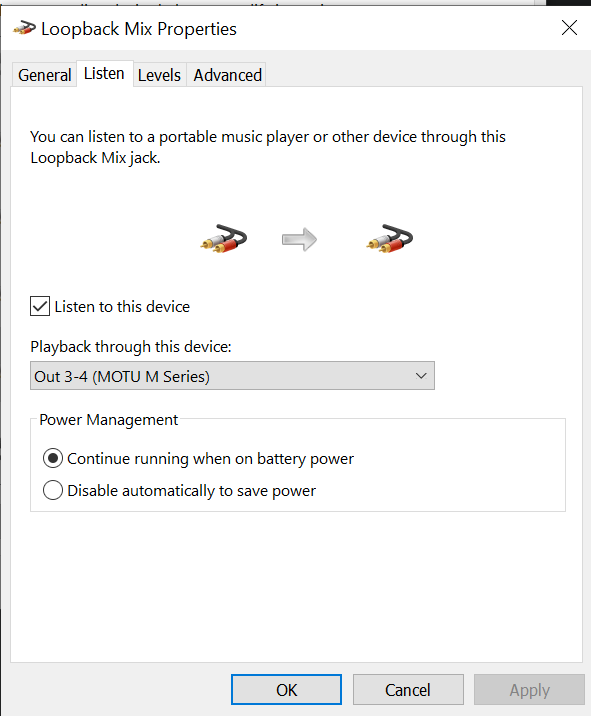Open the Levels tab
Screen dimensions: 591x716
pos(159,75)
